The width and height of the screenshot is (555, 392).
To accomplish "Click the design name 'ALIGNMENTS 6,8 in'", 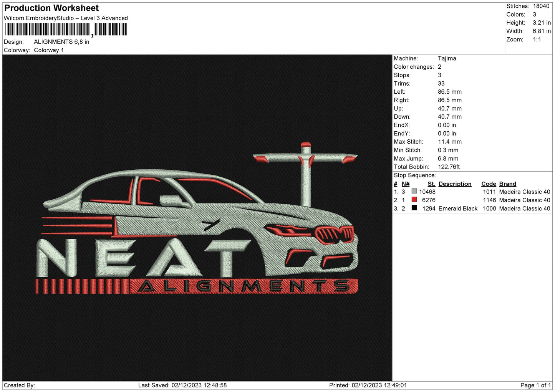I will pyautogui.click(x=61, y=42).
